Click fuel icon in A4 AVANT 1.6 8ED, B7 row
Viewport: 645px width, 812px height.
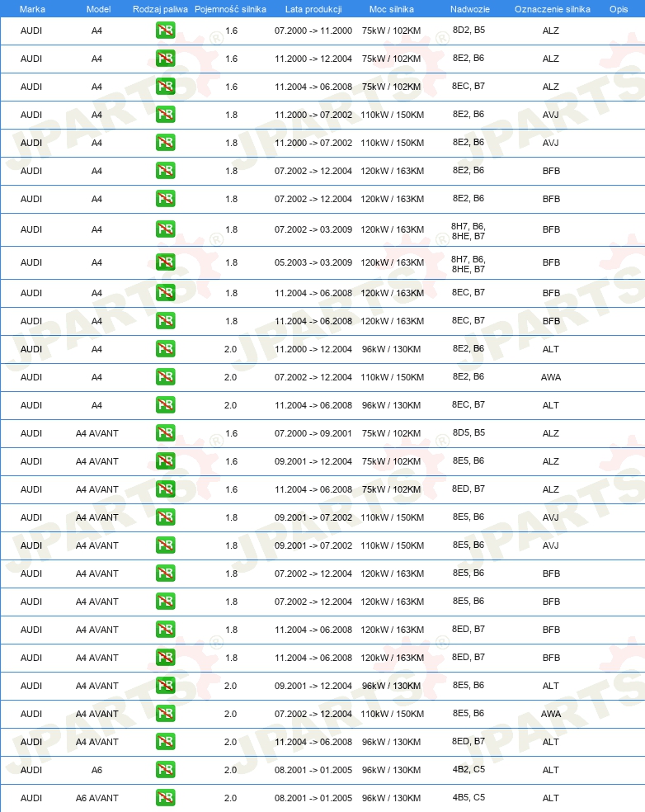(x=165, y=489)
